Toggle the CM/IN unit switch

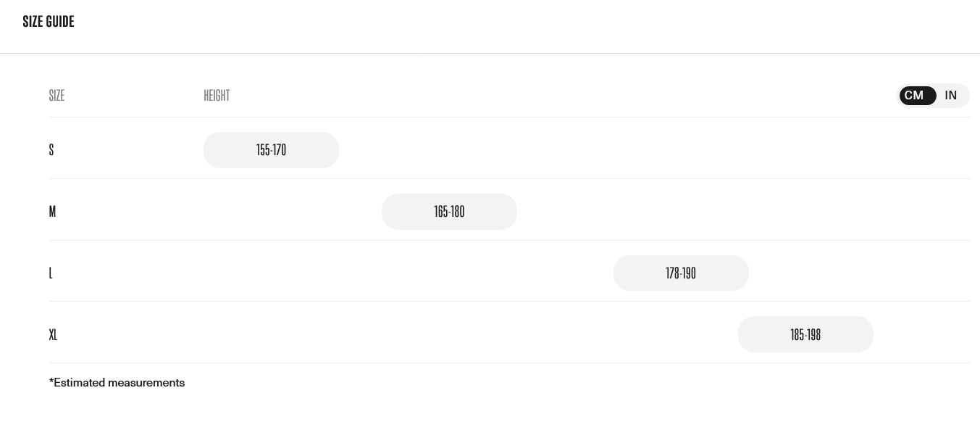point(933,96)
